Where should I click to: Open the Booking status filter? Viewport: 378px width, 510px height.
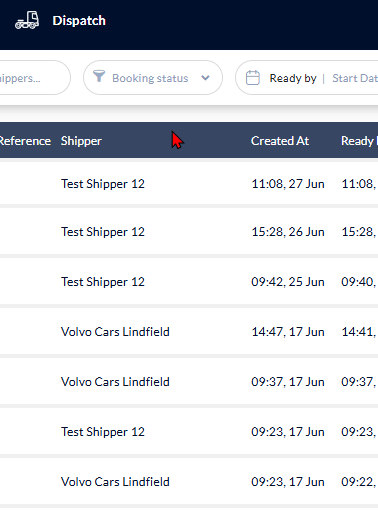point(153,78)
